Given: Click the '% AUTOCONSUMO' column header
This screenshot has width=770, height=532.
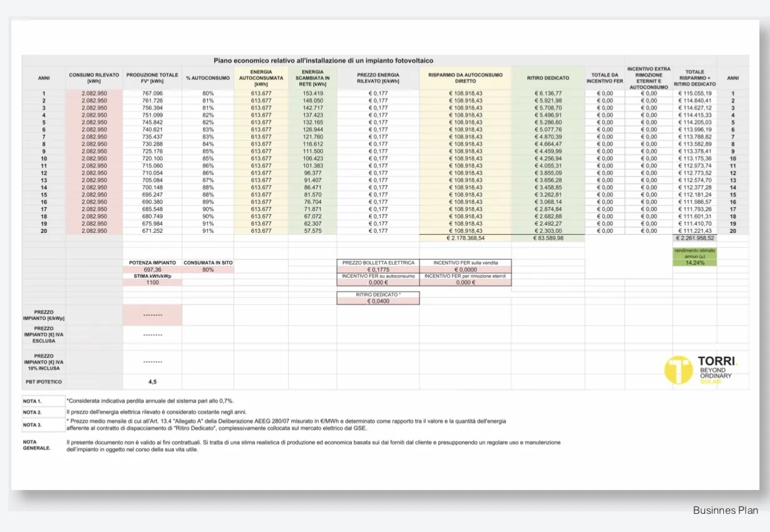Looking at the screenshot, I should pyautogui.click(x=208, y=78).
